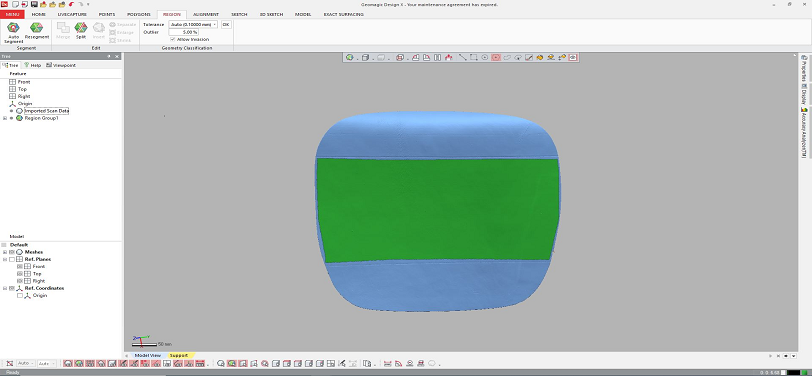Click the undo arrow in quick access toolbar
The image size is (812, 376).
(x=71, y=4)
